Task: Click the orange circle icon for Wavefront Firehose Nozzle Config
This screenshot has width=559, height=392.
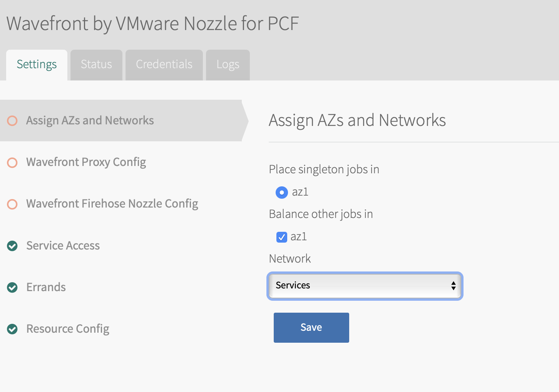Action: coord(12,204)
